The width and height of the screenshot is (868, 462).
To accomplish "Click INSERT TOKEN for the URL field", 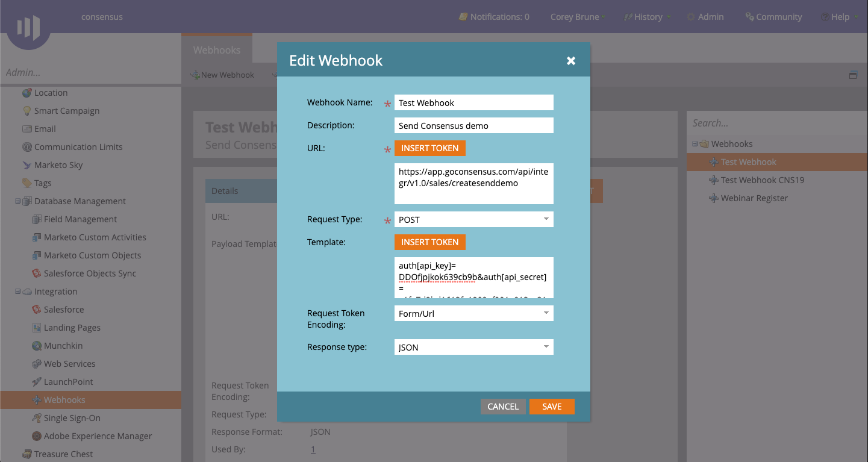I will [430, 148].
